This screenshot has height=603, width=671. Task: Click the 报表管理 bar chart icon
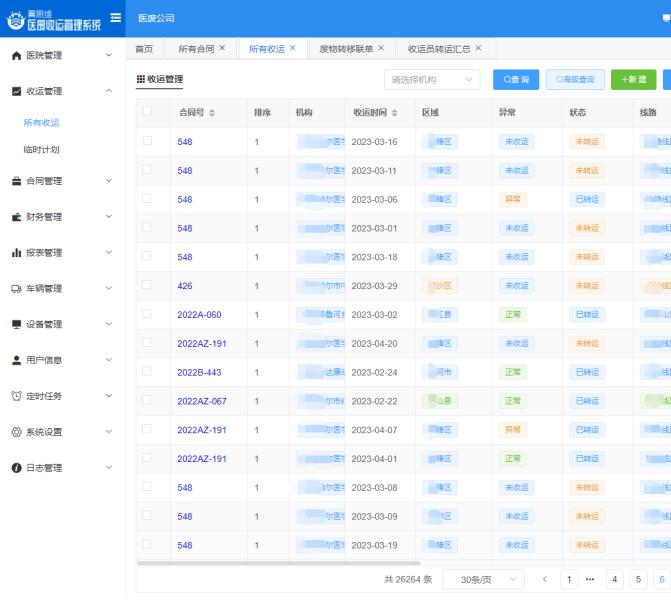[16, 253]
